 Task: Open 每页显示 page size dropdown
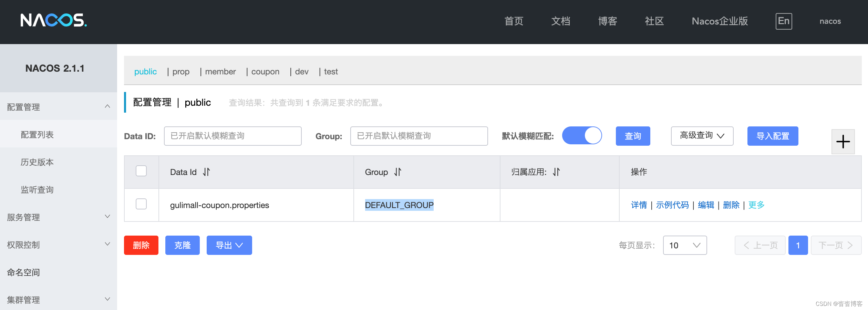(x=685, y=245)
